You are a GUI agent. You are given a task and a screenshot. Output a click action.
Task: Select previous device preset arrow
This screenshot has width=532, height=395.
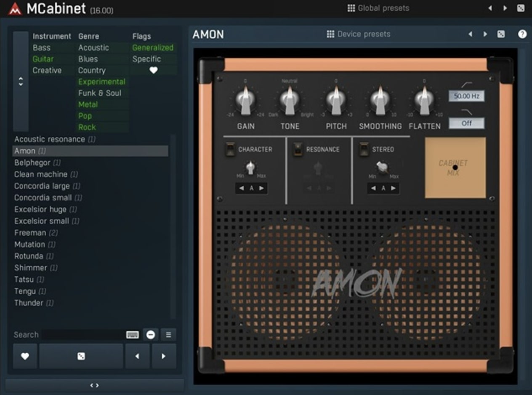(x=470, y=34)
